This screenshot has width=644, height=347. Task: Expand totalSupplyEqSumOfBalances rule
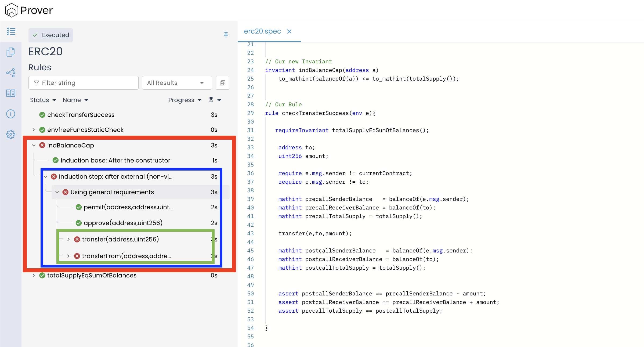tap(34, 275)
